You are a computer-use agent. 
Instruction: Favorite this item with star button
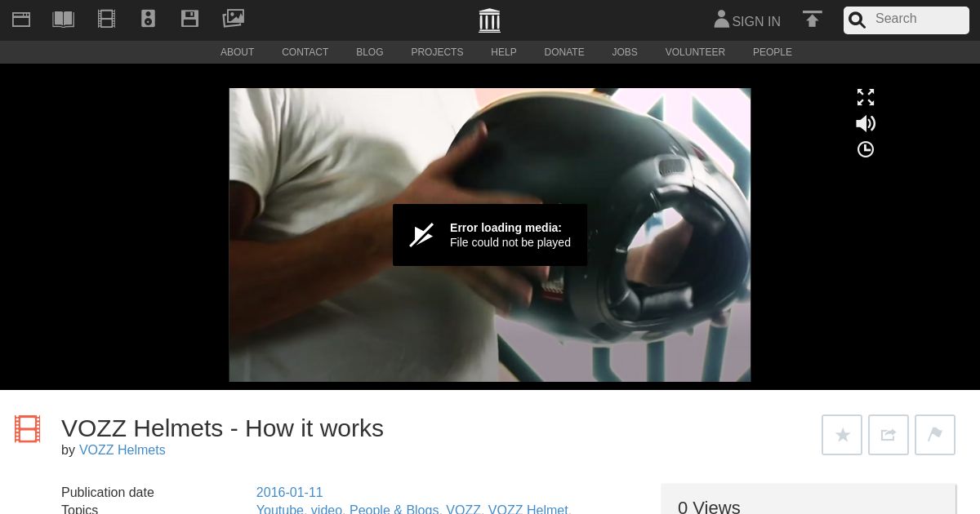click(842, 435)
